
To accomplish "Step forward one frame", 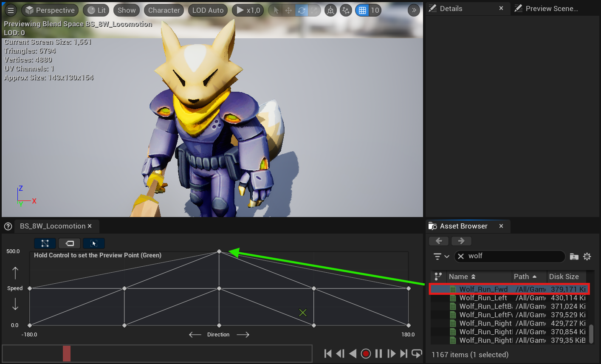I will coord(391,353).
